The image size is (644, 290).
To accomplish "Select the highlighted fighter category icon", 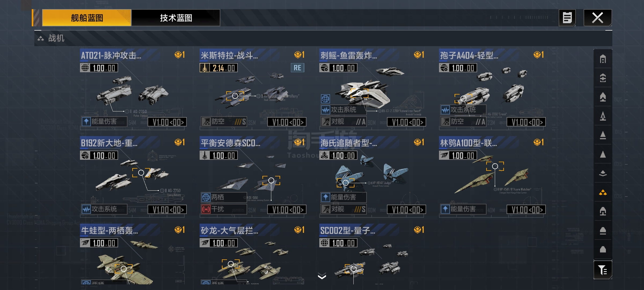I will (x=603, y=192).
